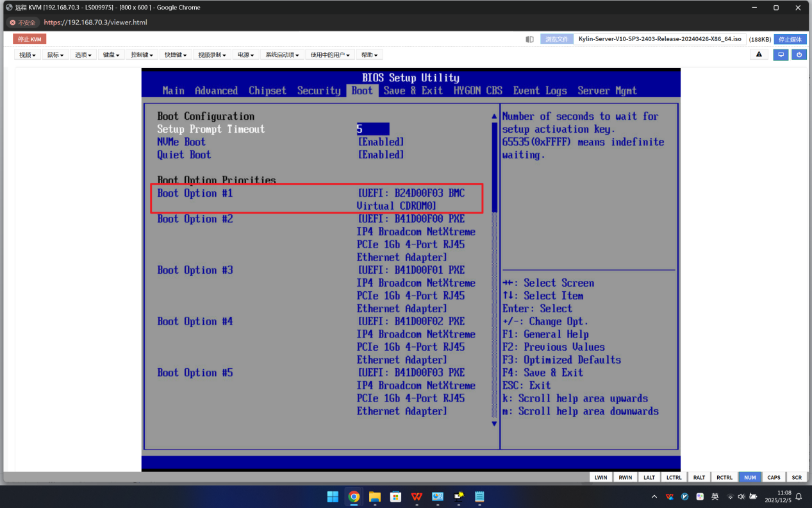Open the 键盘 dropdown menu
The height and width of the screenshot is (508, 812).
(x=112, y=55)
